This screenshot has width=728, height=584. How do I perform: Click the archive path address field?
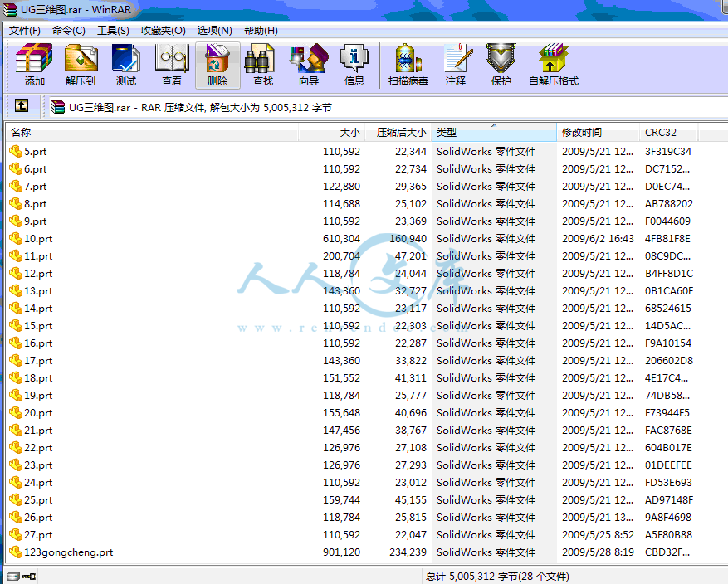[388, 107]
